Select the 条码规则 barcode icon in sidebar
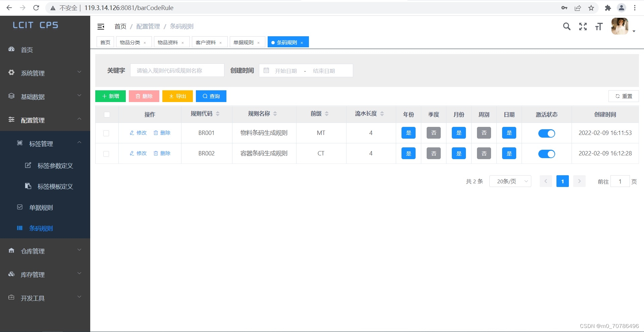The width and height of the screenshot is (644, 332). coord(20,228)
